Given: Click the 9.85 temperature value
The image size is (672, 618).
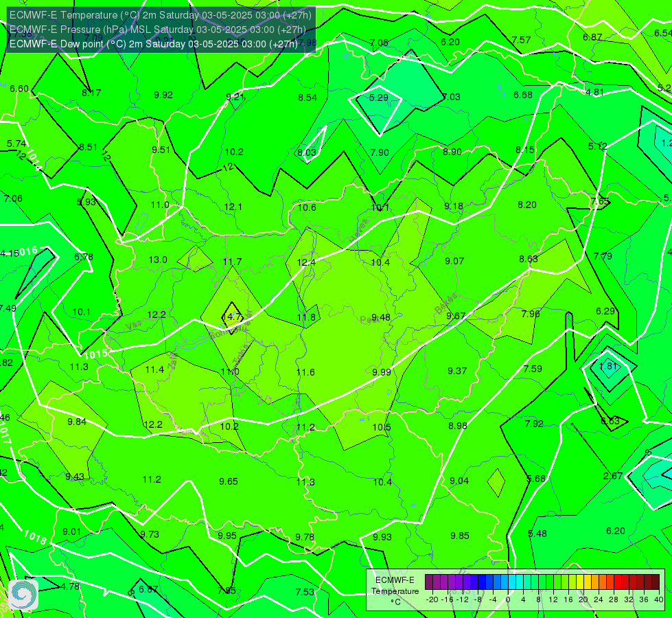Looking at the screenshot, I should pos(460,536).
